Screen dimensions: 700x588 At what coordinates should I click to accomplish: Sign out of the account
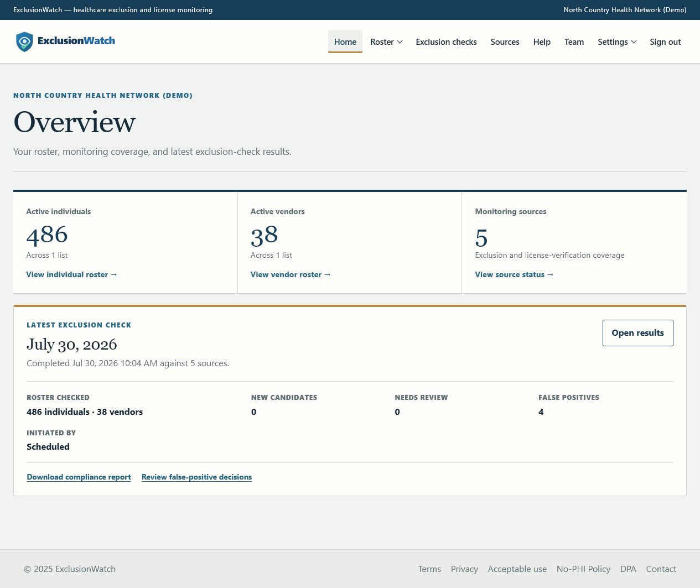pyautogui.click(x=665, y=42)
